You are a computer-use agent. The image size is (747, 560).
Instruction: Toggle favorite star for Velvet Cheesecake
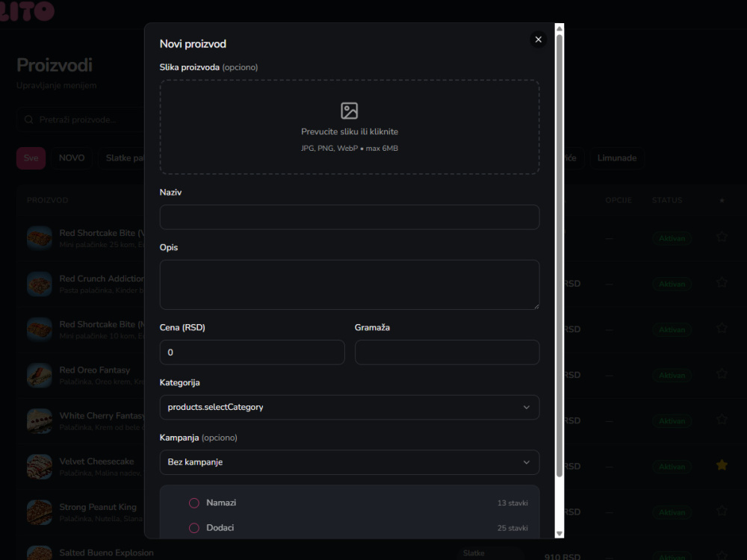(x=722, y=465)
